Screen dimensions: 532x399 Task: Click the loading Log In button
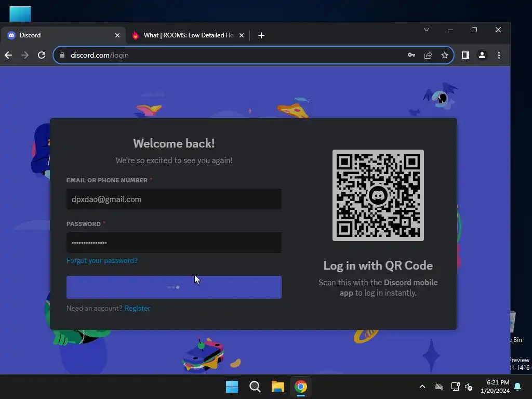click(174, 287)
